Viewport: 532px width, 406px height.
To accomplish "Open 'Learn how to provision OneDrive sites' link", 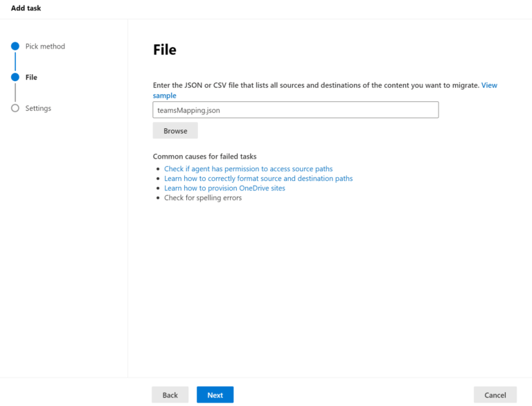I will coord(224,188).
